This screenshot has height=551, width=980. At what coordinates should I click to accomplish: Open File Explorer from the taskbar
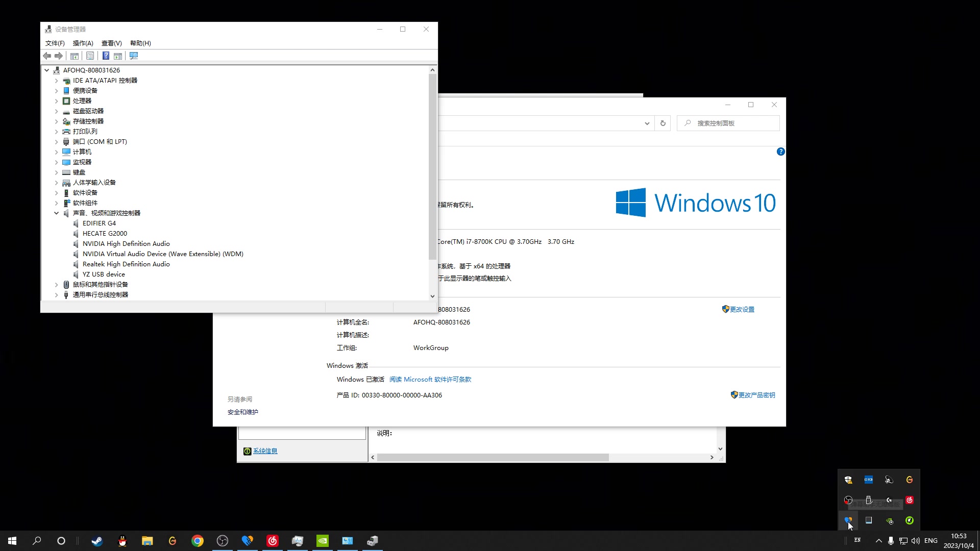148,541
